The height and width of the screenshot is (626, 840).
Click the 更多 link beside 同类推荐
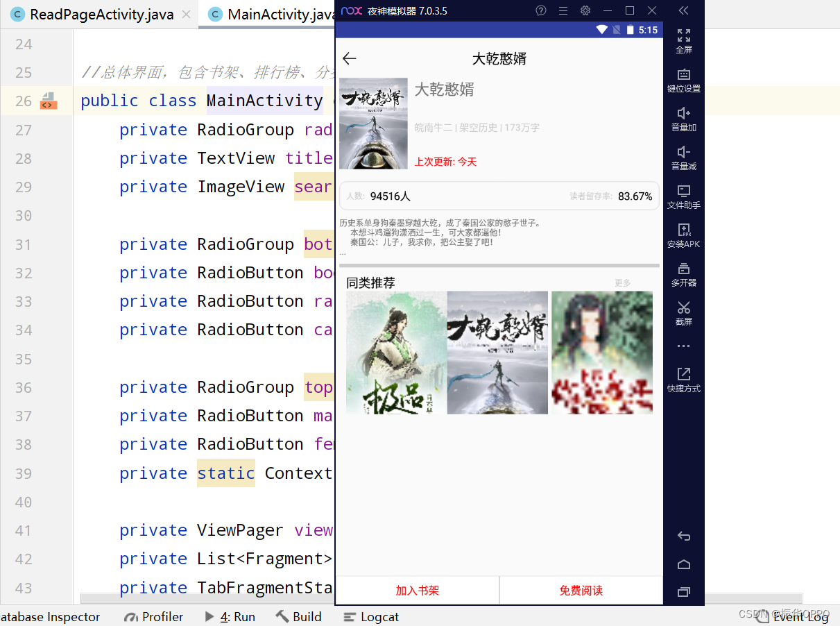pos(622,283)
